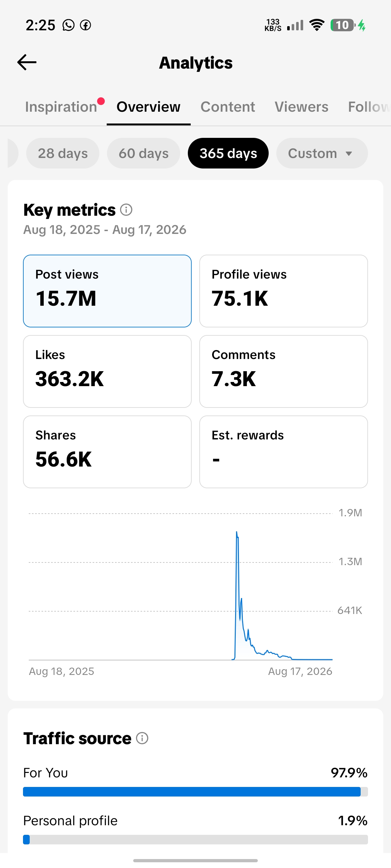Tap the WhatsApp status bar icon
This screenshot has width=391, height=868.
click(68, 25)
